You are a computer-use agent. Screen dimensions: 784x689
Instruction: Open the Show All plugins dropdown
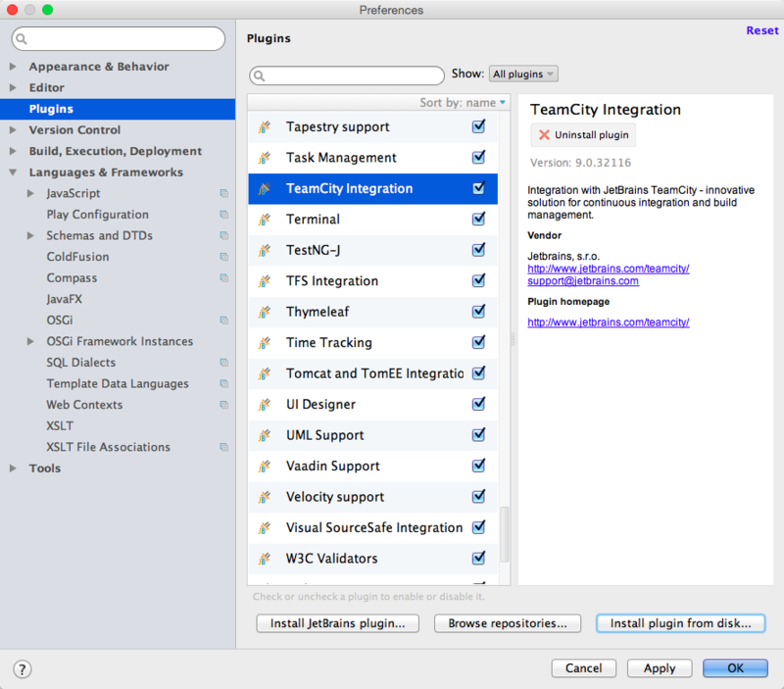pos(523,74)
